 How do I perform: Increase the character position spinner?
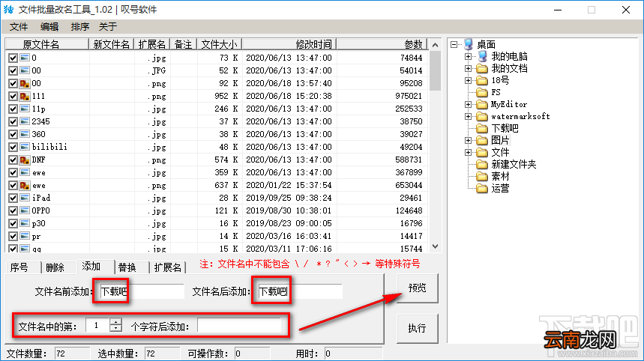click(x=115, y=322)
